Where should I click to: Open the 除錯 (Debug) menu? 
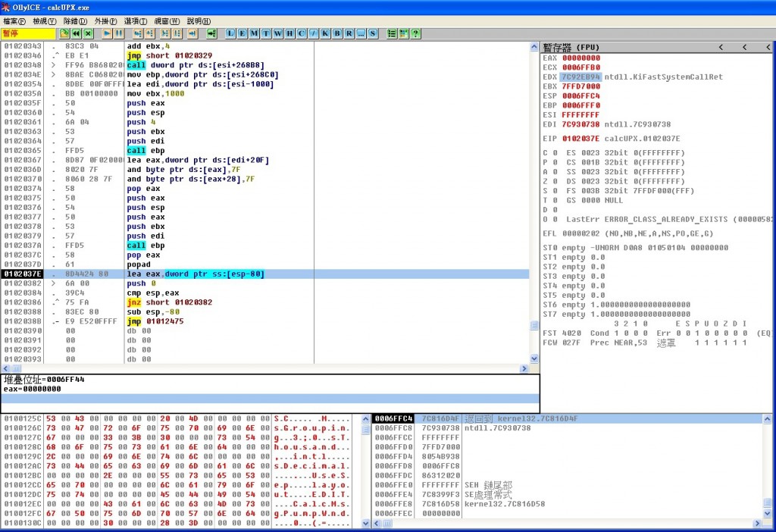[x=75, y=21]
